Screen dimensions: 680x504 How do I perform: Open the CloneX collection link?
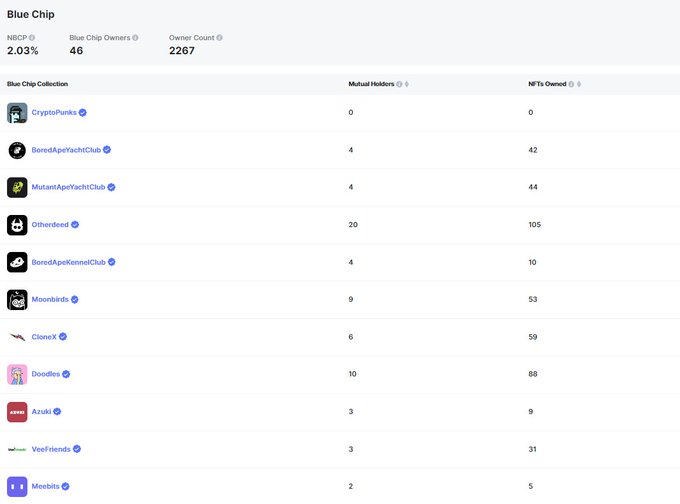click(44, 337)
